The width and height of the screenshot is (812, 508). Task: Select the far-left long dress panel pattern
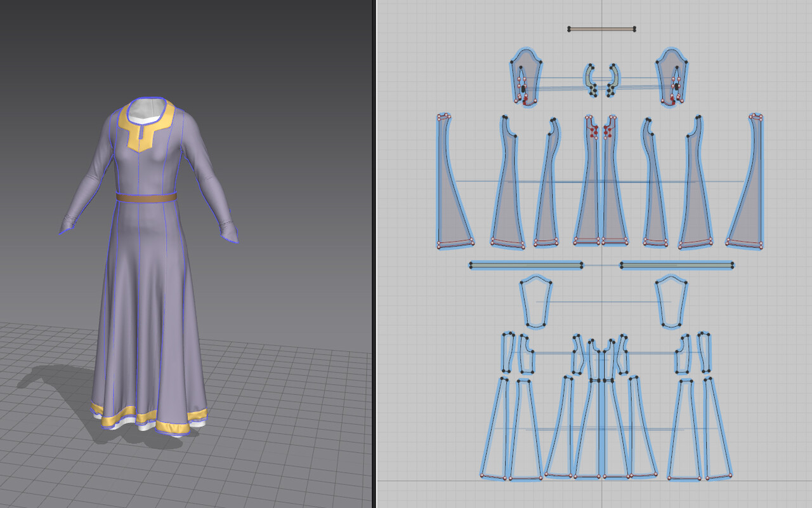pos(449,197)
